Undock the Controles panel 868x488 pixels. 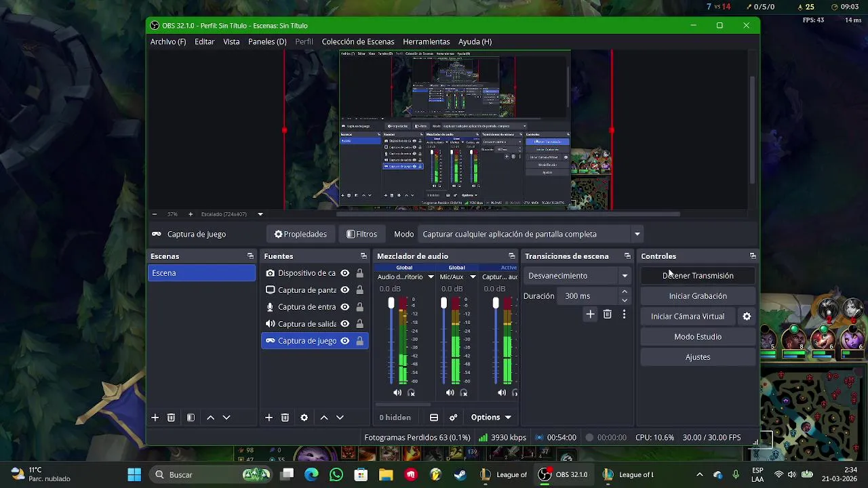click(753, 256)
